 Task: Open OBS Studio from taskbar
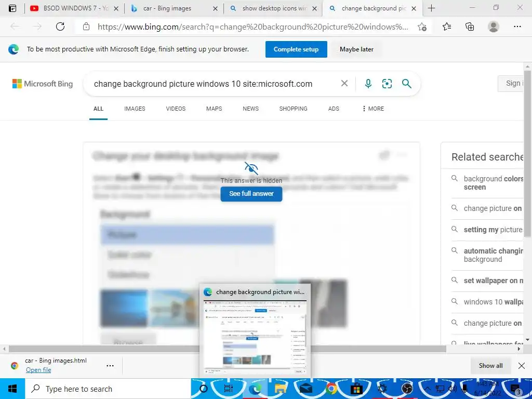(x=407, y=389)
